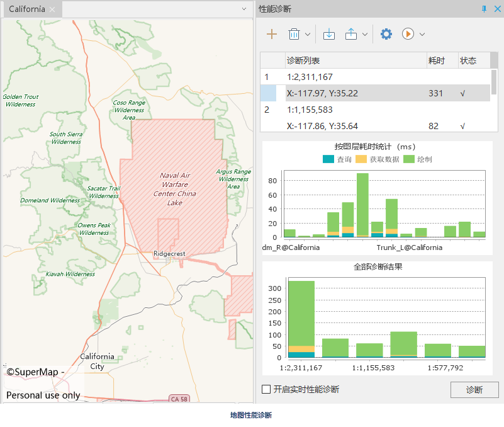The image size is (504, 427).
Task: Open the map window tab list dropdown
Action: pyautogui.click(x=244, y=9)
